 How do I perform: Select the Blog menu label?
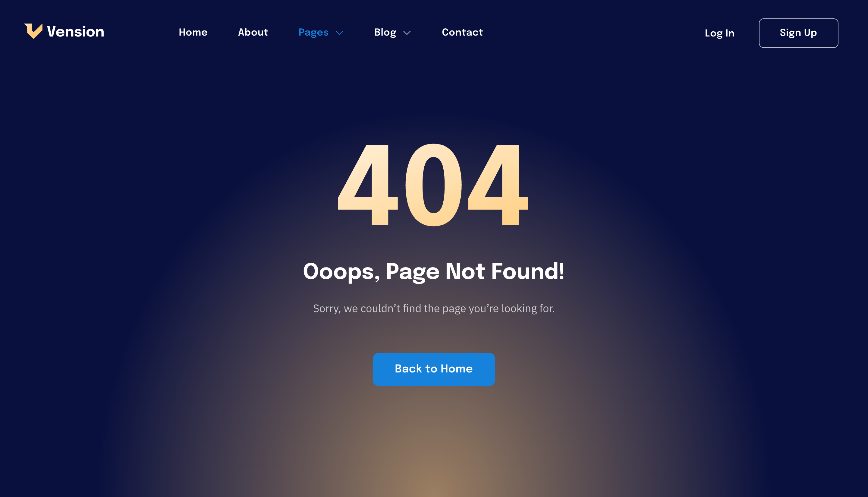click(x=385, y=33)
